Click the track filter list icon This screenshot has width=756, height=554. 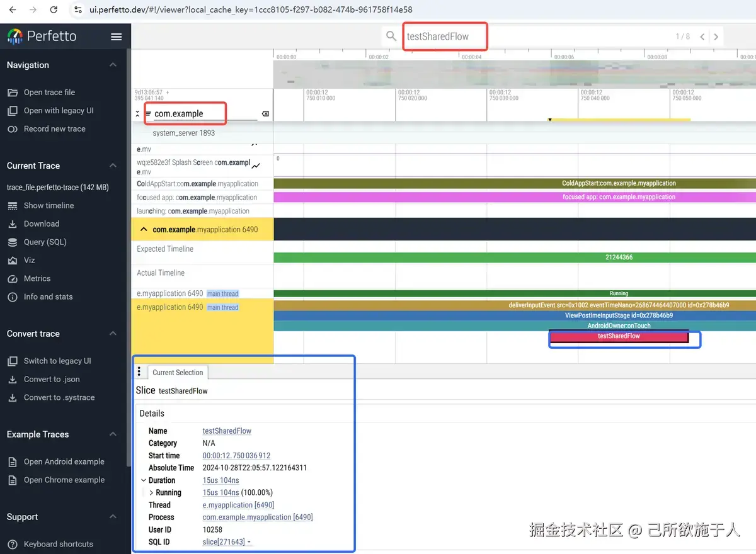(148, 114)
